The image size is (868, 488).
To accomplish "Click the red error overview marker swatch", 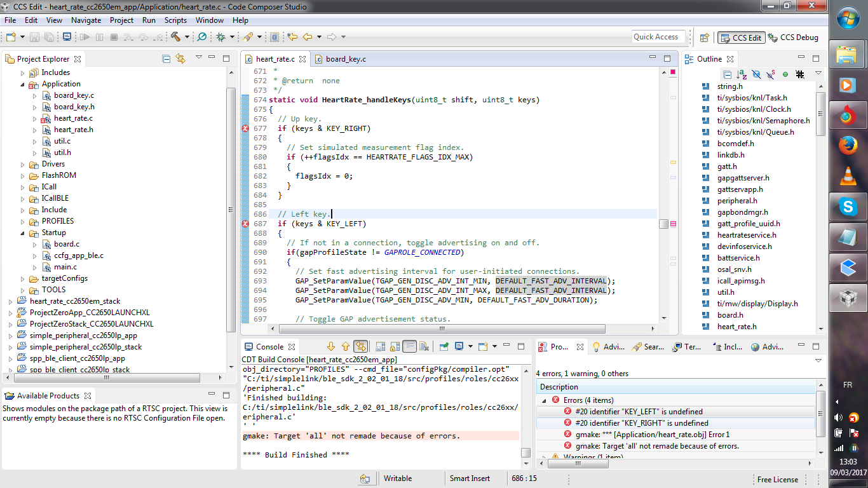I will (673, 72).
